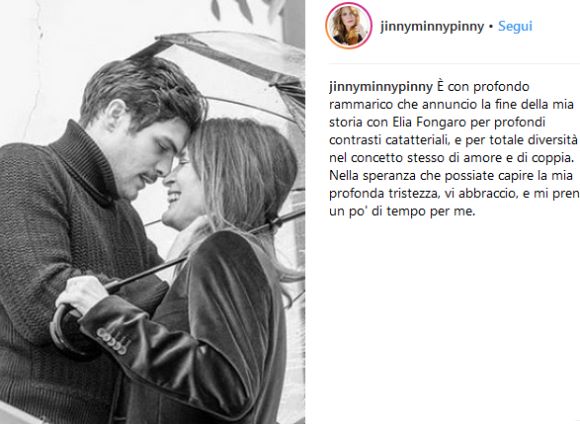The image size is (580, 424).
Task: Click the last caption line about tempo per me
Action: (x=402, y=212)
